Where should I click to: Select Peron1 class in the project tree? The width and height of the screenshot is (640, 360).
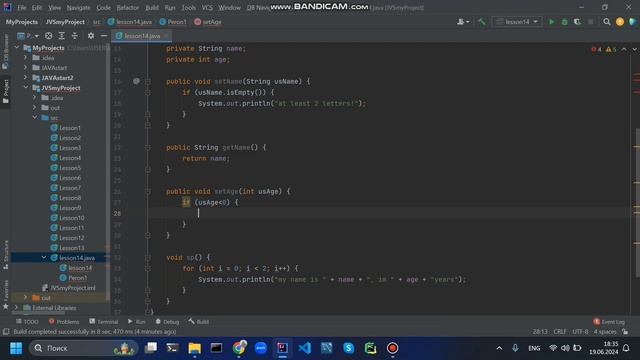coord(73,278)
